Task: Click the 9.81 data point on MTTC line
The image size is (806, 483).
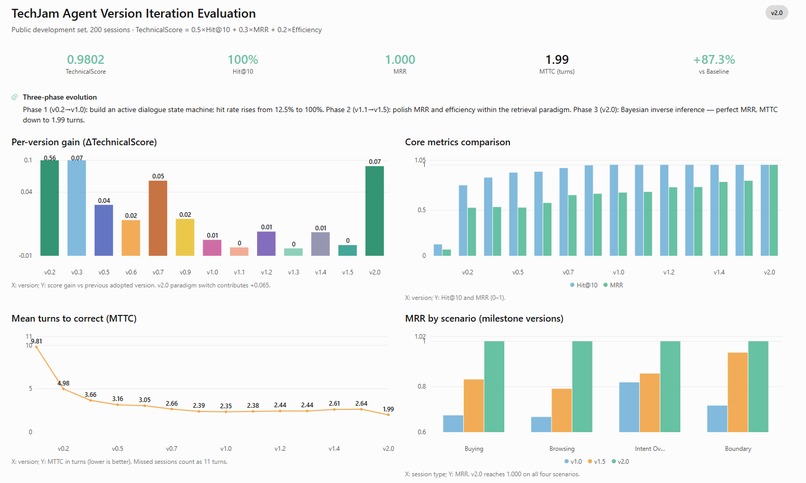Action: pyautogui.click(x=36, y=347)
